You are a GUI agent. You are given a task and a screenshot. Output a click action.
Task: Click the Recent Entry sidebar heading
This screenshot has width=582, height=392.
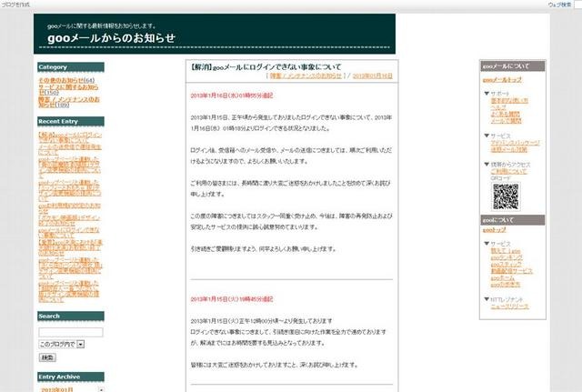coord(71,121)
